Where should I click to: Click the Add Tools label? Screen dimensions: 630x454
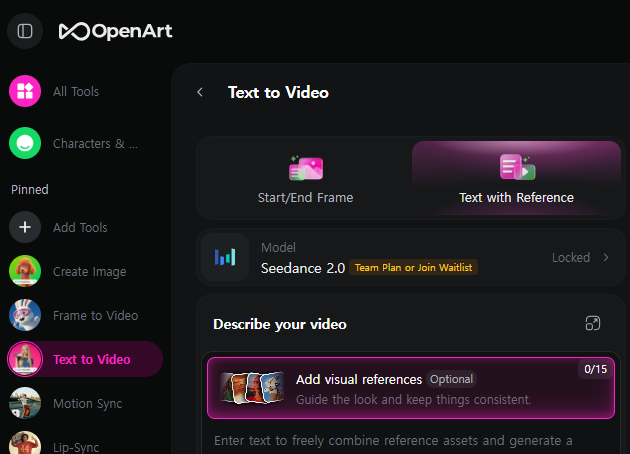point(80,227)
